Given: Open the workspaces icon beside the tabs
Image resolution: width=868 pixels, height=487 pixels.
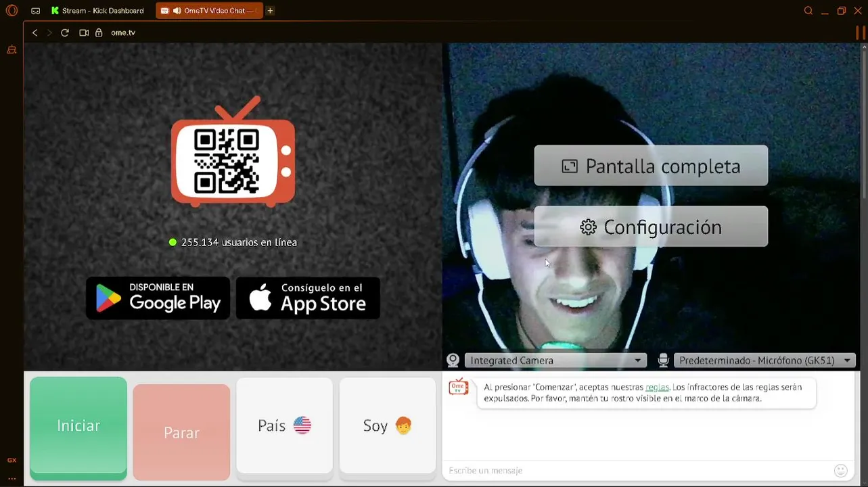Looking at the screenshot, I should tap(36, 11).
